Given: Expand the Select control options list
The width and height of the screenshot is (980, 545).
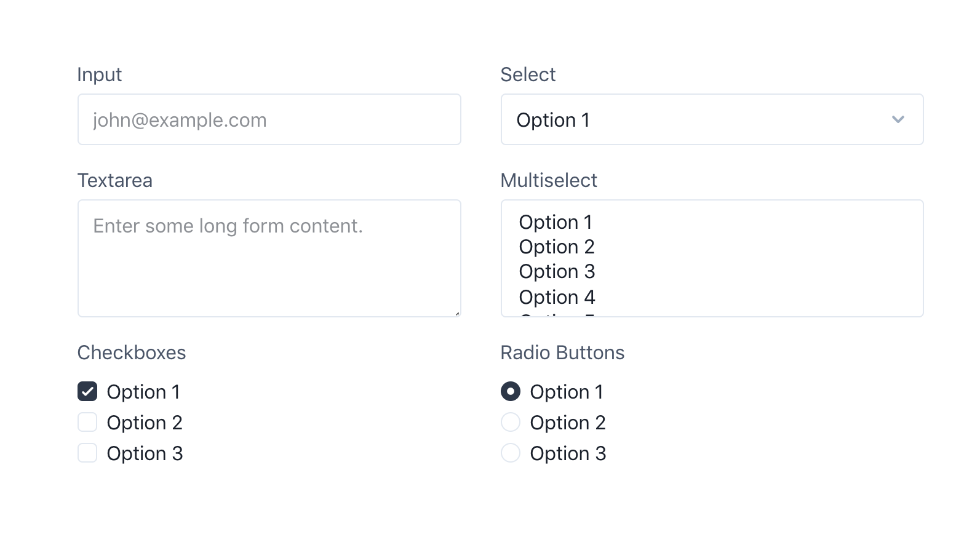Looking at the screenshot, I should click(x=712, y=119).
